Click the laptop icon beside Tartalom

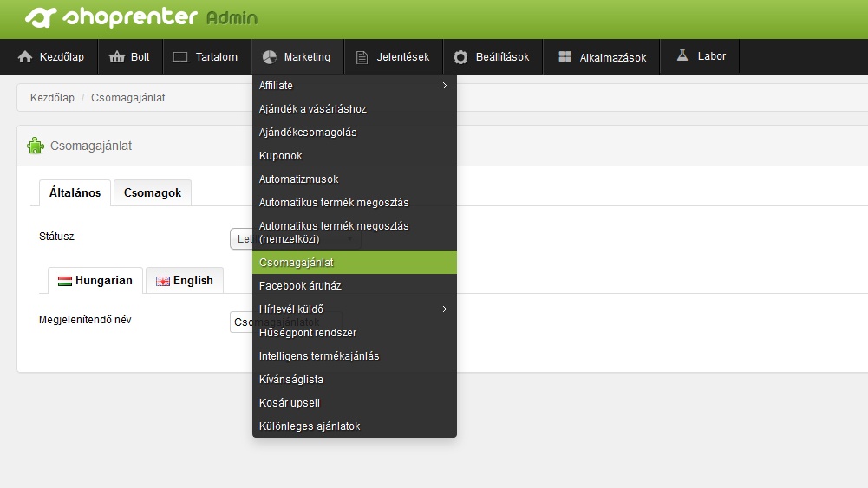[x=179, y=57]
